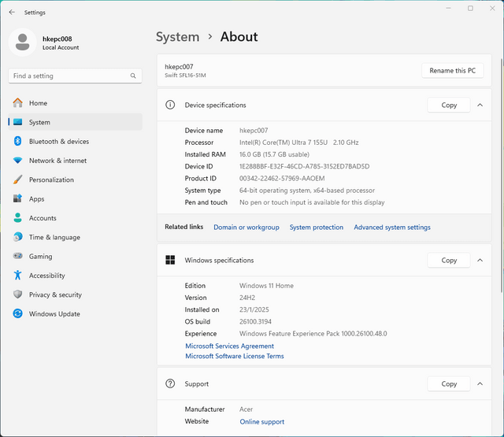Image resolution: width=504 pixels, height=437 pixels.
Task: Click the Swift SFL16-51M model text
Action: click(x=185, y=75)
